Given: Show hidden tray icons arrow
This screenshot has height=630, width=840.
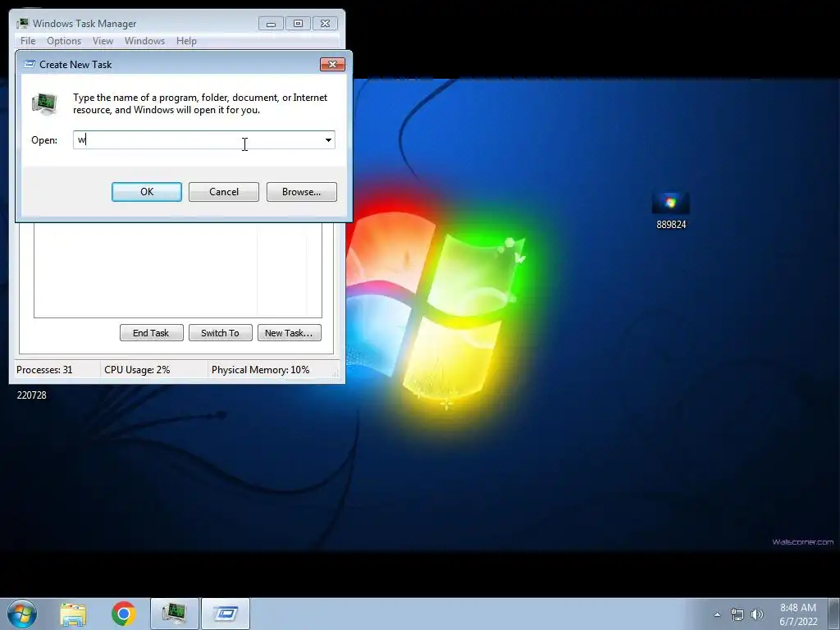Looking at the screenshot, I should (717, 614).
